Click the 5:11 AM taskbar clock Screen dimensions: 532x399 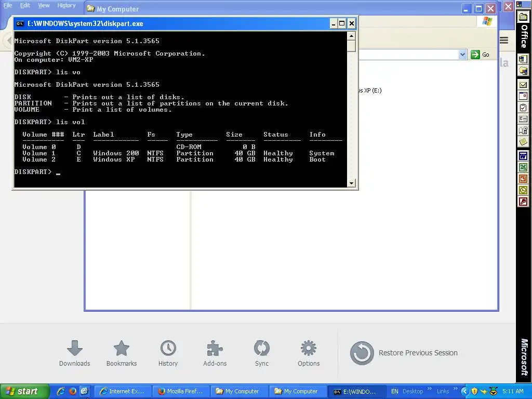(513, 391)
